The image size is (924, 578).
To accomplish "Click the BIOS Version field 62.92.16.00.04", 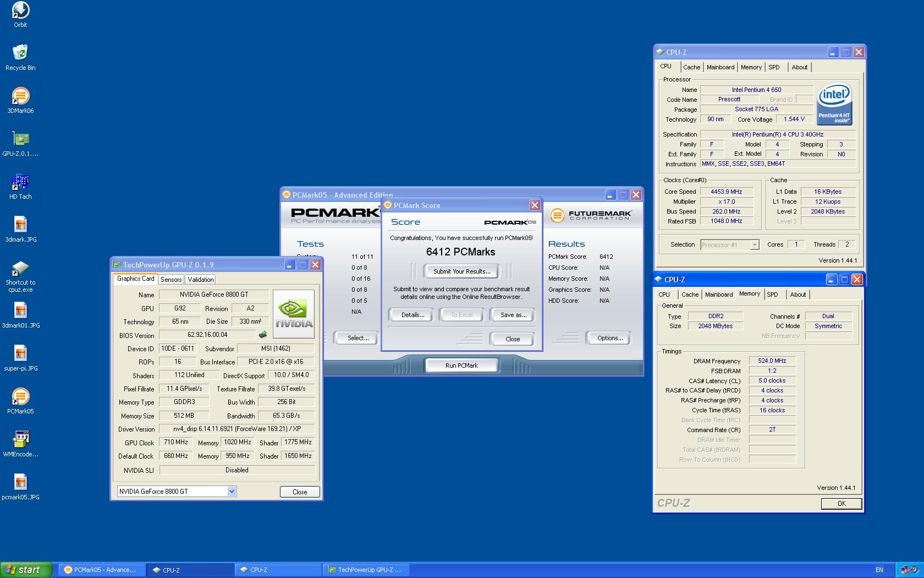I will tap(207, 335).
